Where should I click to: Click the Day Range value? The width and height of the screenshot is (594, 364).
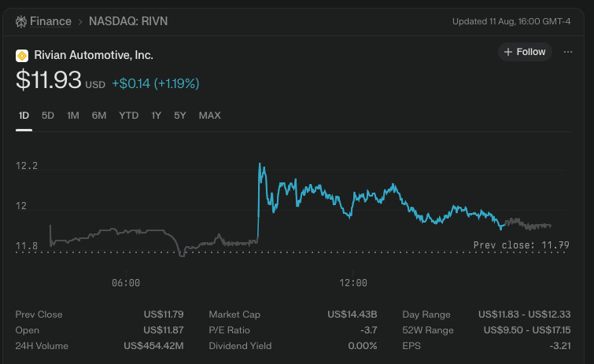(x=524, y=314)
